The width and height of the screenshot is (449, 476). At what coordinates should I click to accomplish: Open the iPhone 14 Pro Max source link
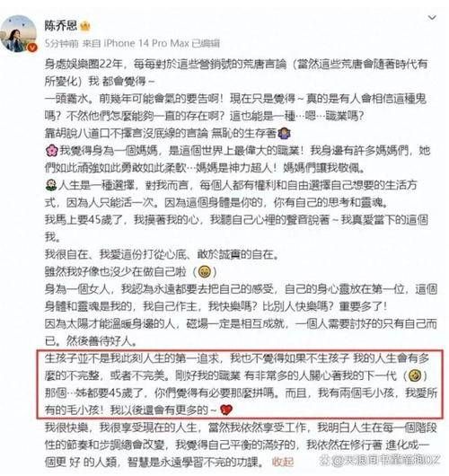point(146,43)
